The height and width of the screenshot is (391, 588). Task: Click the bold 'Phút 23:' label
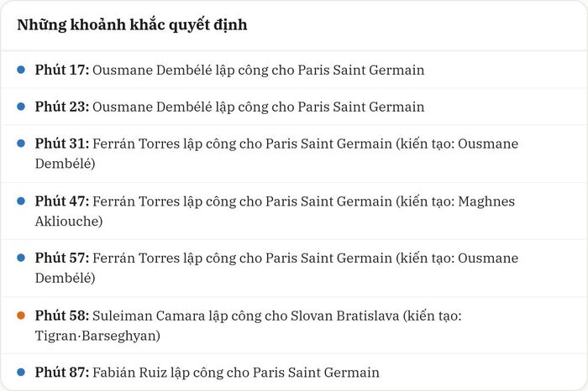pyautogui.click(x=62, y=107)
